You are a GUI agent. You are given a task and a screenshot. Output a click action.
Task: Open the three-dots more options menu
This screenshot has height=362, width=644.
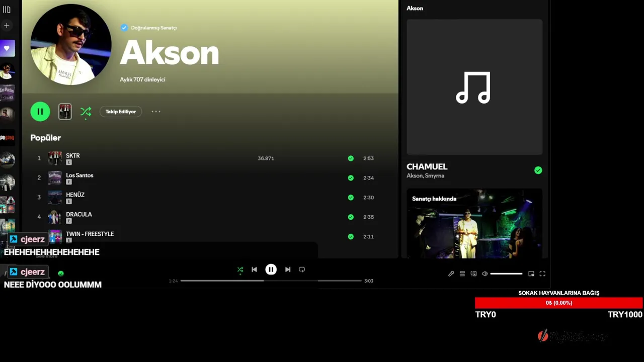coord(156,112)
